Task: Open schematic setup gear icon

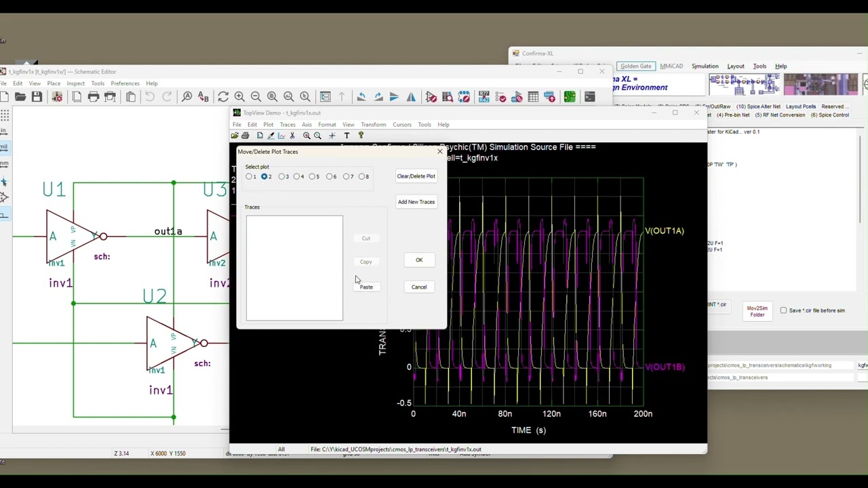Action: pyautogui.click(x=57, y=97)
